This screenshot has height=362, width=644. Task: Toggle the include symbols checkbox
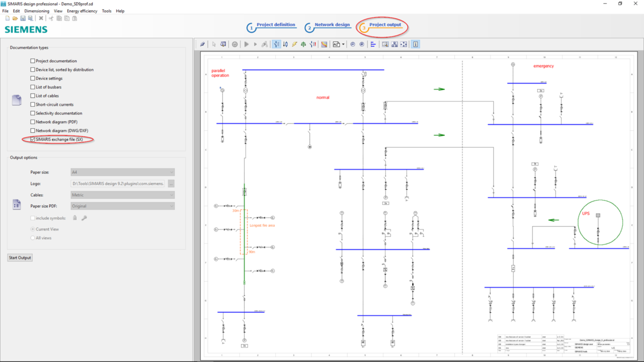click(33, 218)
